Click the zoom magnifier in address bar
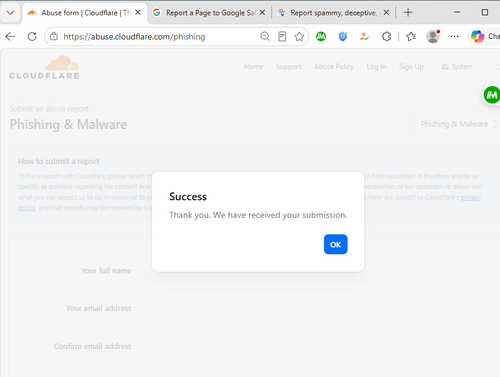 pyautogui.click(x=265, y=36)
